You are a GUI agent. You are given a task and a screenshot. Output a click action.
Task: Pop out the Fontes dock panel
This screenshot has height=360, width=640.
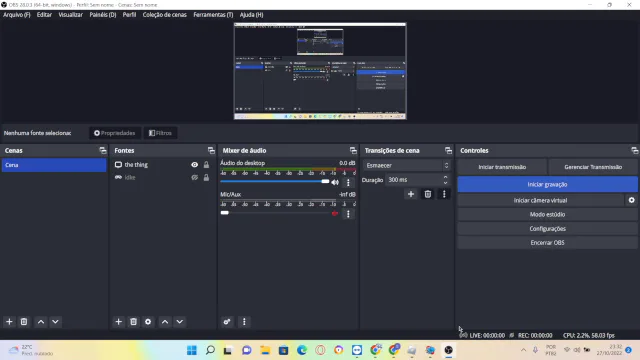click(211, 150)
